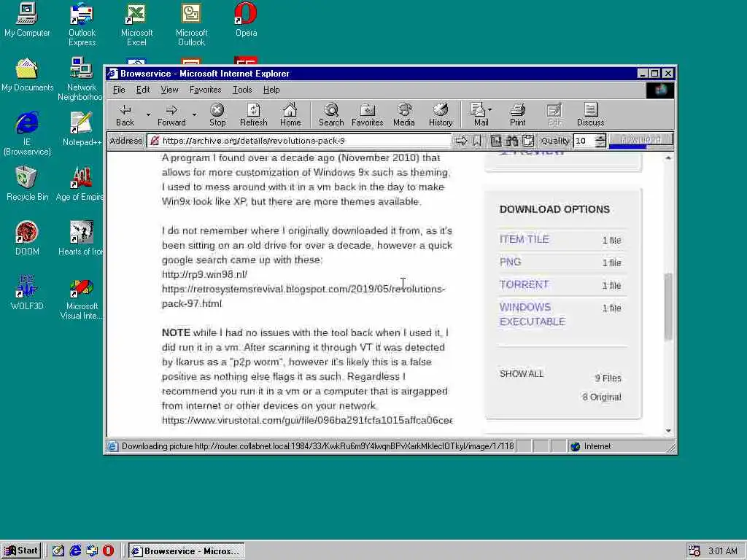This screenshot has width=747, height=560.
Task: Launch Internet Explorer from Quick Launch
Action: 75,551
